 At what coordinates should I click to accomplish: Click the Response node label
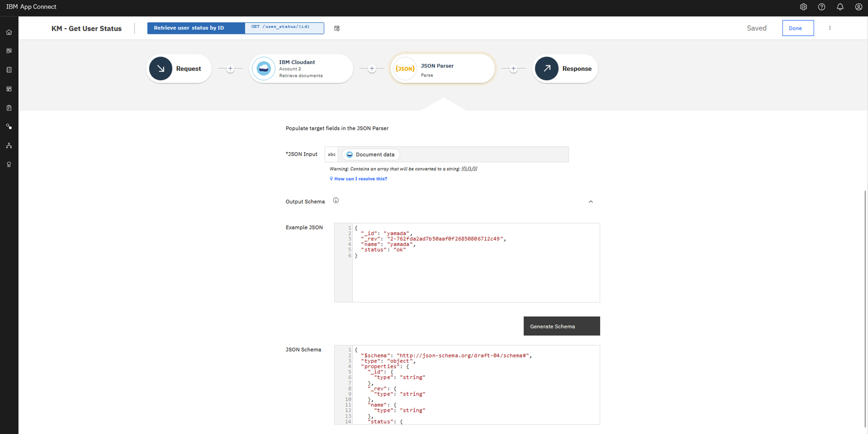(x=577, y=69)
